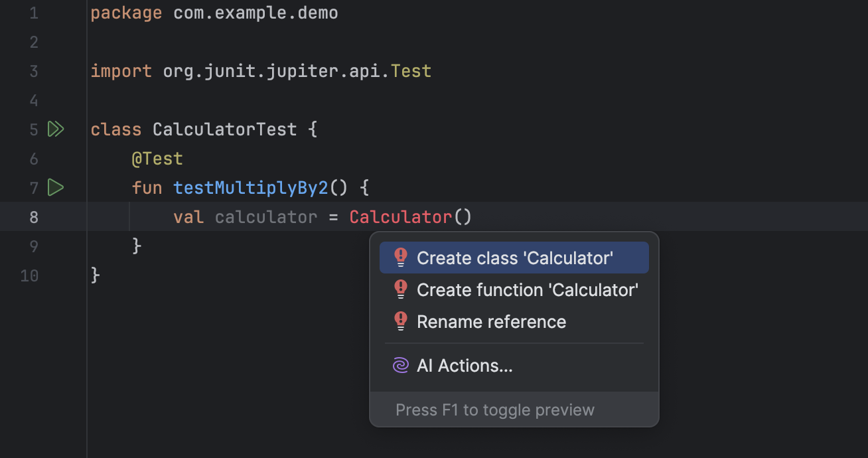Screen dimensions: 868x458
Task: Click the red bulb beside Create class 'Calculator'
Action: click(400, 257)
